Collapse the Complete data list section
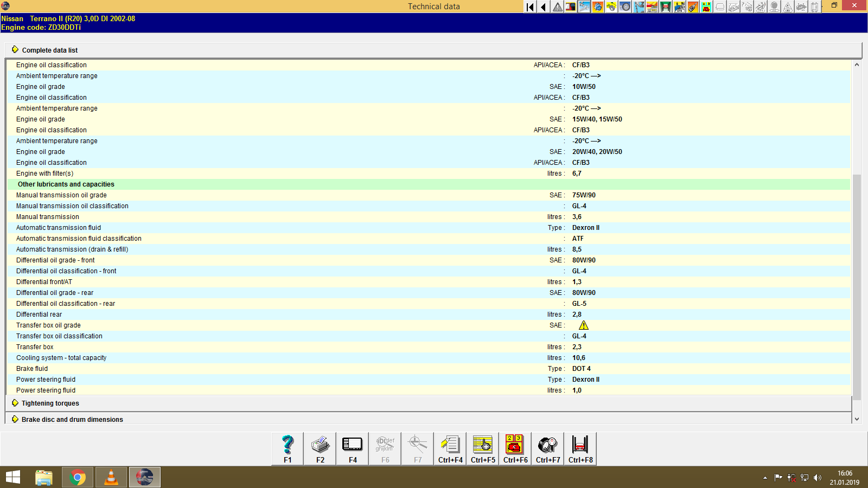The image size is (868, 488). pos(49,50)
